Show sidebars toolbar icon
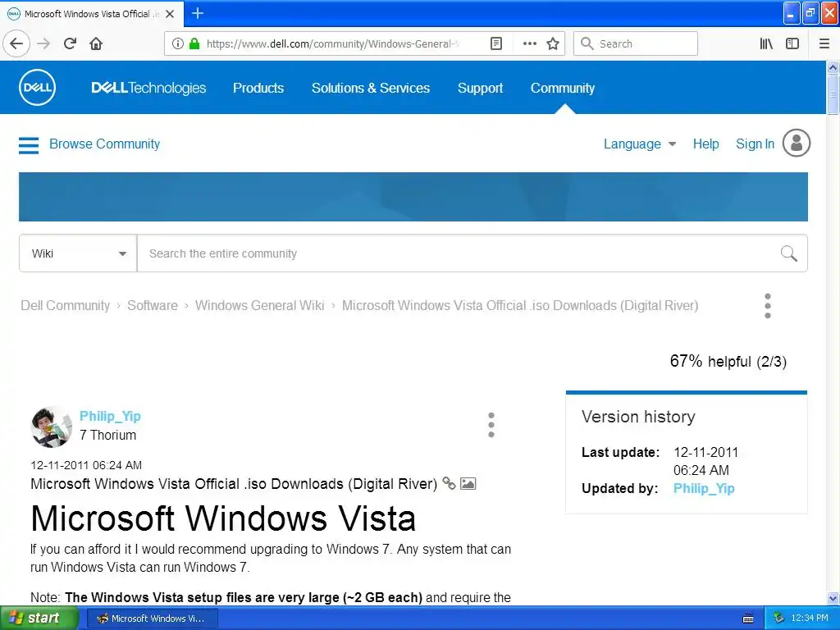Viewport: 840px width, 630px height. (x=792, y=43)
